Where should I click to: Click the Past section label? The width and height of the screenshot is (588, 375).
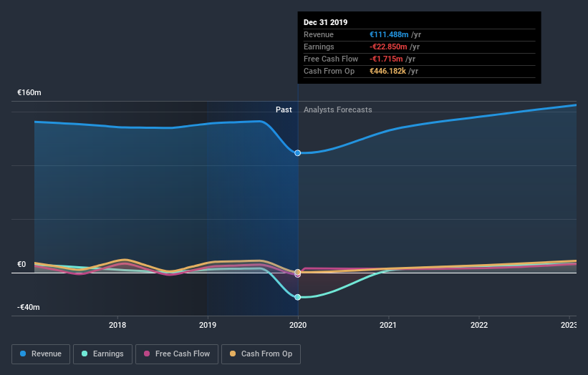pos(284,109)
